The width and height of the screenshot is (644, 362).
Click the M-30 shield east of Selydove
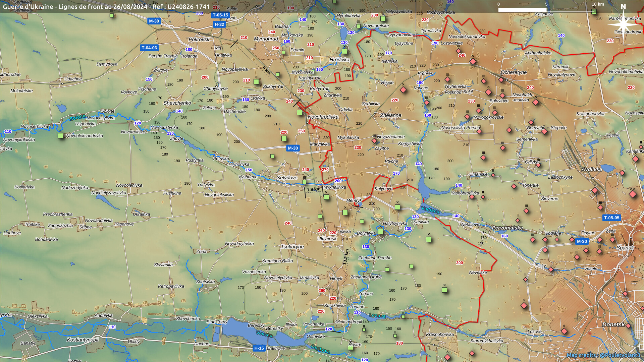(x=293, y=148)
